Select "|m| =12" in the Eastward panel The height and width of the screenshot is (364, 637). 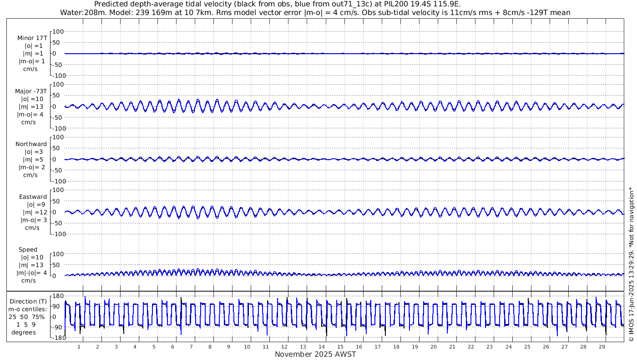click(35, 212)
